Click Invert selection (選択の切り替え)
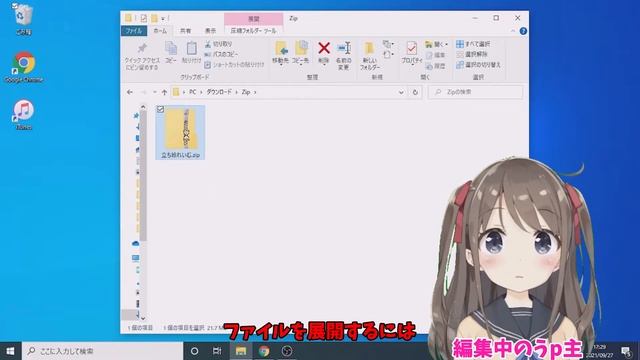This screenshot has height=360, width=640. [478, 64]
